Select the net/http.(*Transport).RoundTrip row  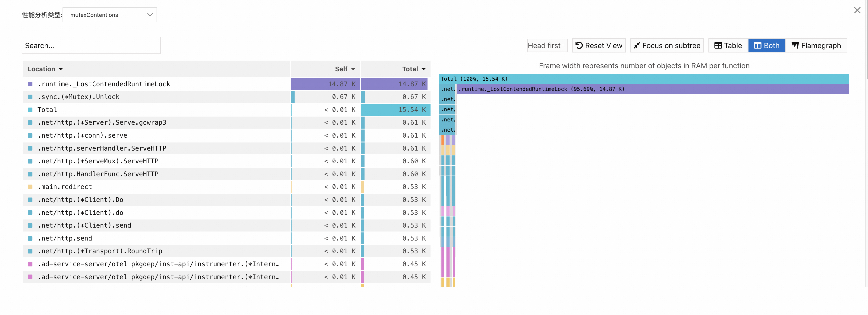click(x=100, y=251)
